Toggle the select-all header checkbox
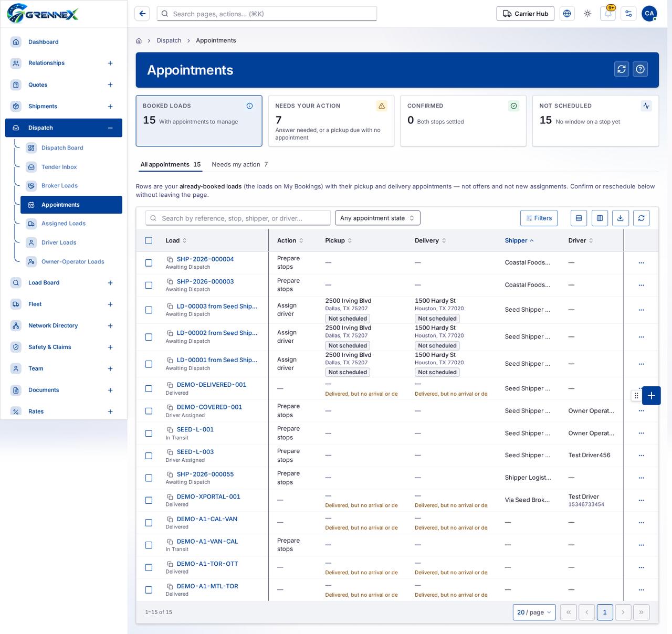The width and height of the screenshot is (672, 634). (149, 240)
